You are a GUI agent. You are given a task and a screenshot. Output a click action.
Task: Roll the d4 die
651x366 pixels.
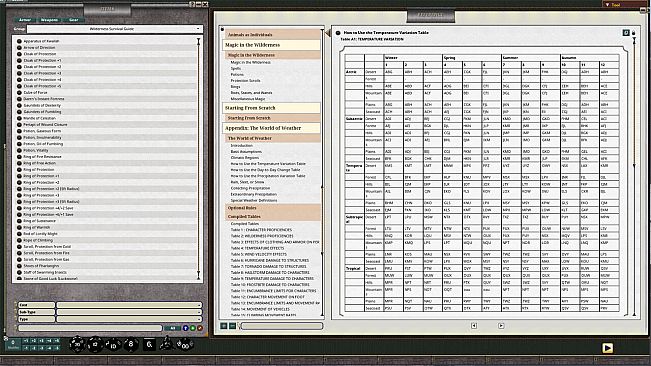coord(166,344)
